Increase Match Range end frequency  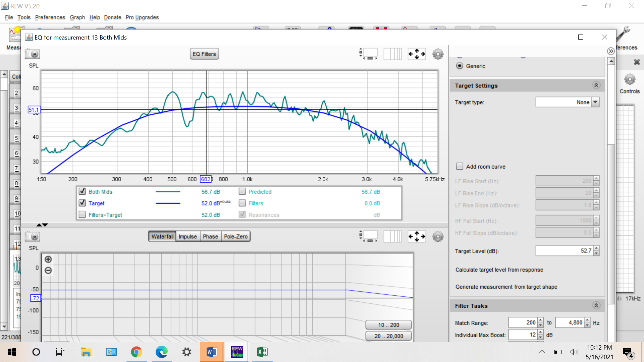click(x=587, y=320)
